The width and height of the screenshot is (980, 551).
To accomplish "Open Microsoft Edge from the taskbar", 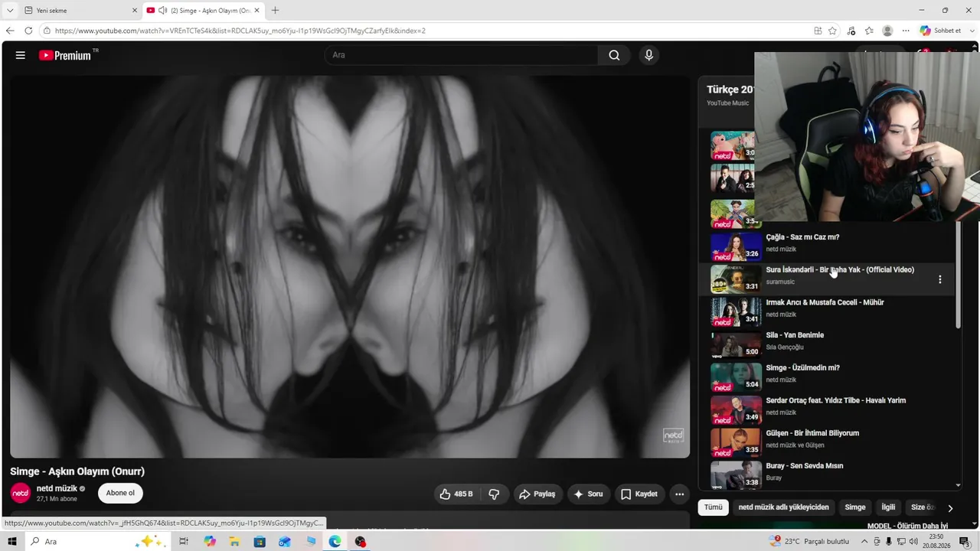I will 335,542.
